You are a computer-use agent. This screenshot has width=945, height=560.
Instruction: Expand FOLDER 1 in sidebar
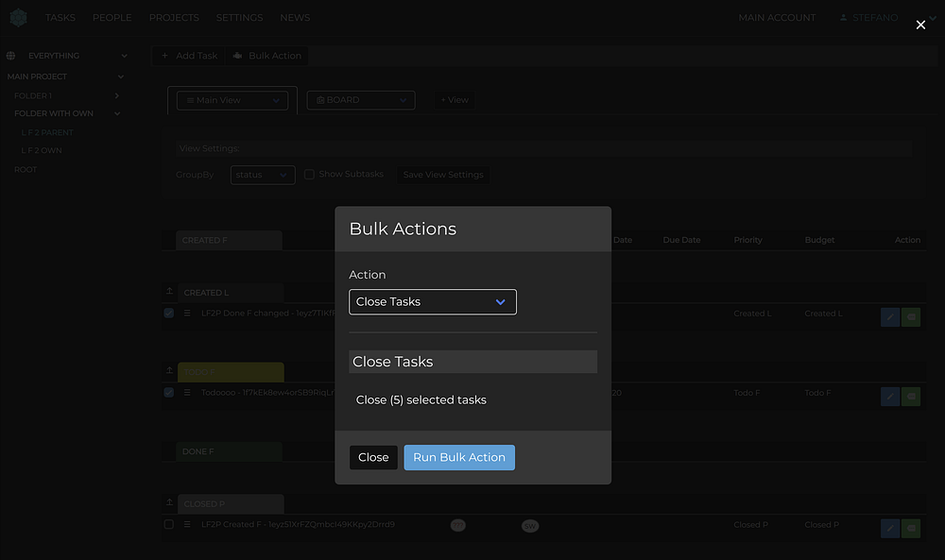pos(116,95)
